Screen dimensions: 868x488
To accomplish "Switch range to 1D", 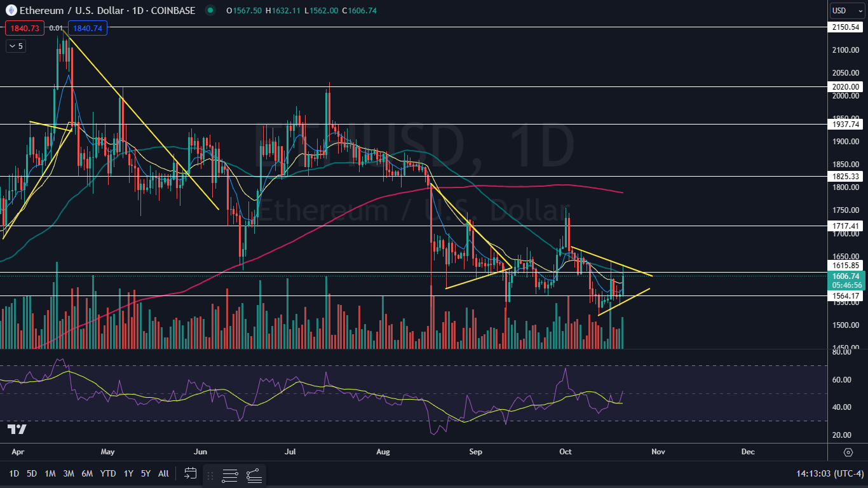I will click(13, 473).
